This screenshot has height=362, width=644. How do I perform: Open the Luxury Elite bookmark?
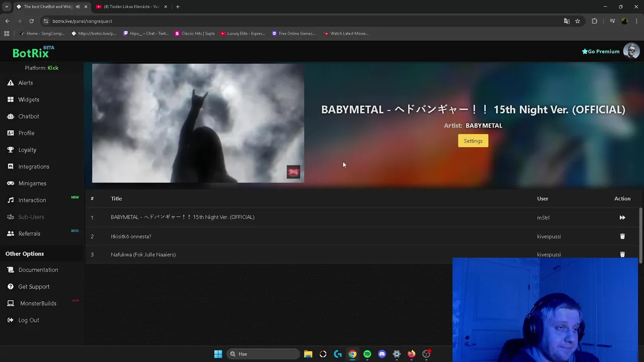pos(243,33)
